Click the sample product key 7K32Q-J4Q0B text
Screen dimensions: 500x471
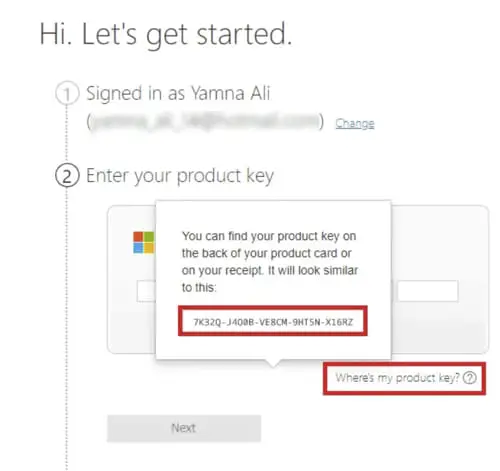tap(273, 322)
